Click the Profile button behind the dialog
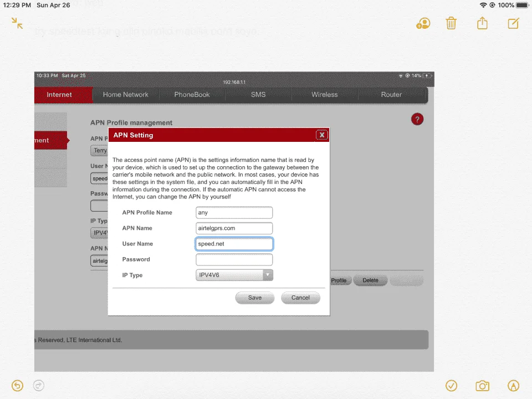Viewport: 532px width, 399px height. [340, 280]
